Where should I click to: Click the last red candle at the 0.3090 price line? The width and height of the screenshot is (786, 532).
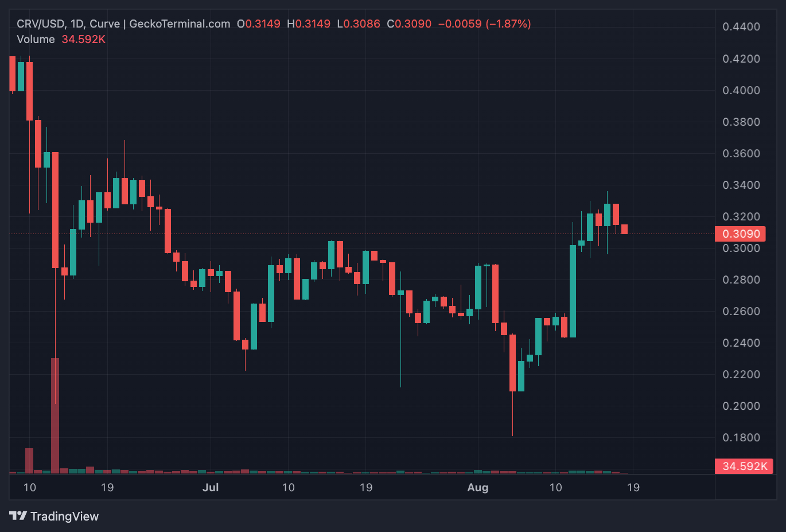pyautogui.click(x=624, y=229)
